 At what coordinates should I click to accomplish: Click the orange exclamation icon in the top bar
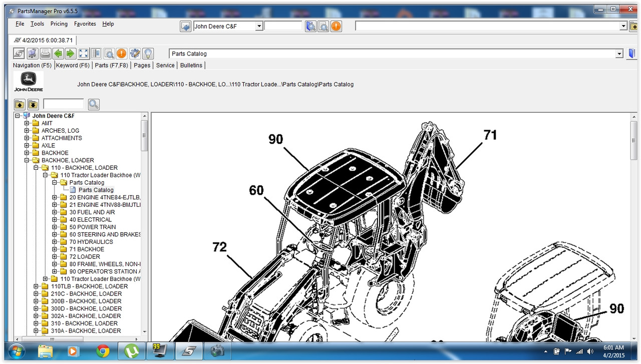tap(336, 26)
